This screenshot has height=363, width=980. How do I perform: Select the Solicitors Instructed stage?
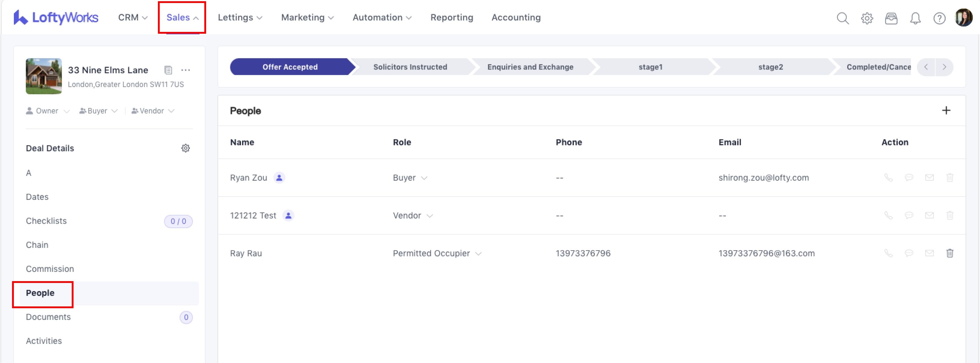pos(410,67)
